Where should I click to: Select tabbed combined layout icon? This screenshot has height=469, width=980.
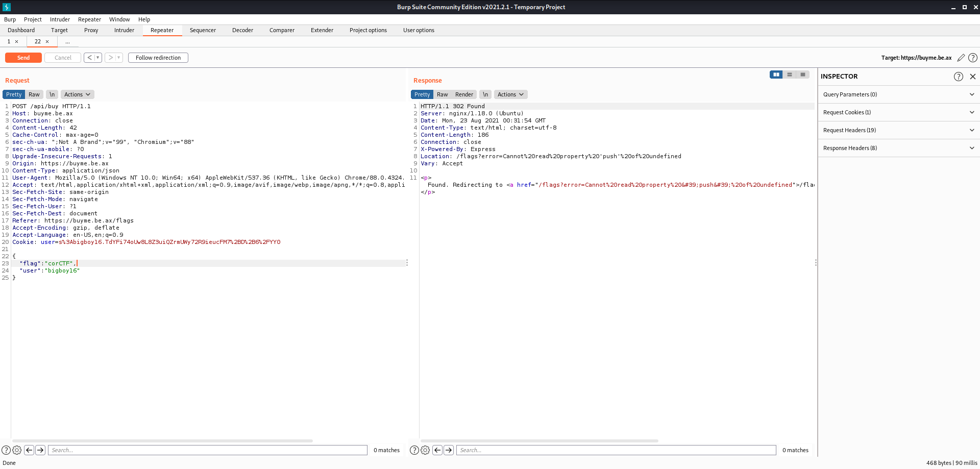[x=803, y=75]
